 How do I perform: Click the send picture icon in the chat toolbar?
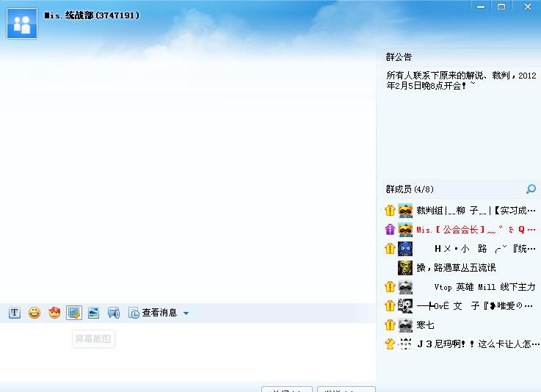tap(93, 313)
